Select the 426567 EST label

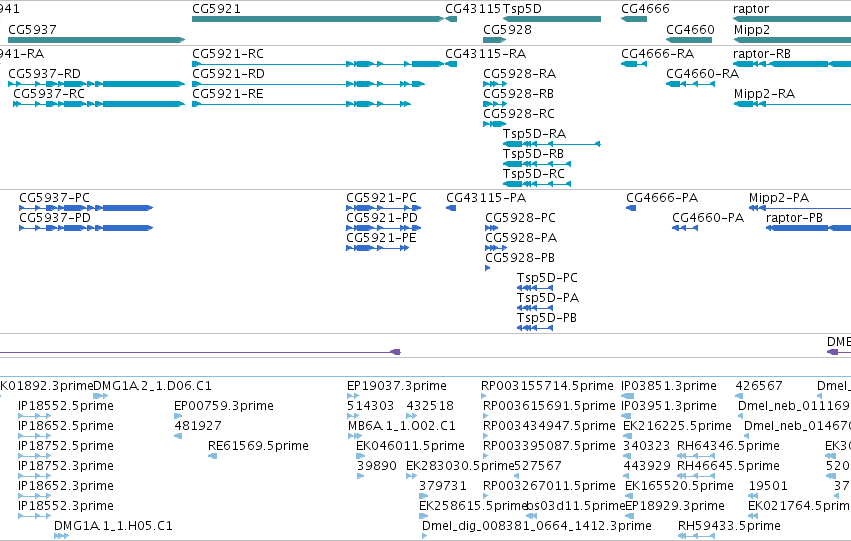[759, 386]
